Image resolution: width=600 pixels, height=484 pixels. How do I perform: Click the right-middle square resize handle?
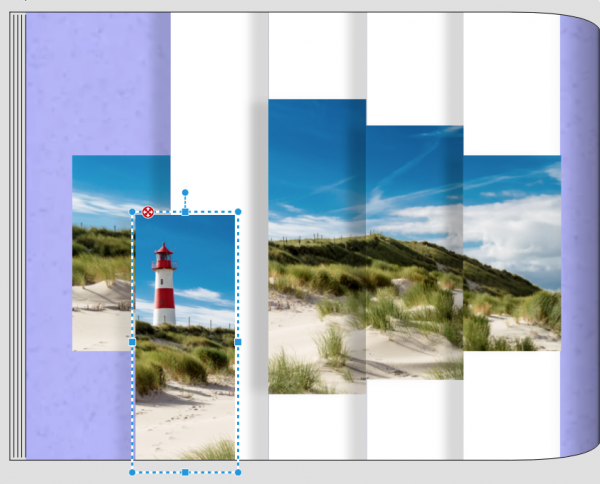point(238,342)
